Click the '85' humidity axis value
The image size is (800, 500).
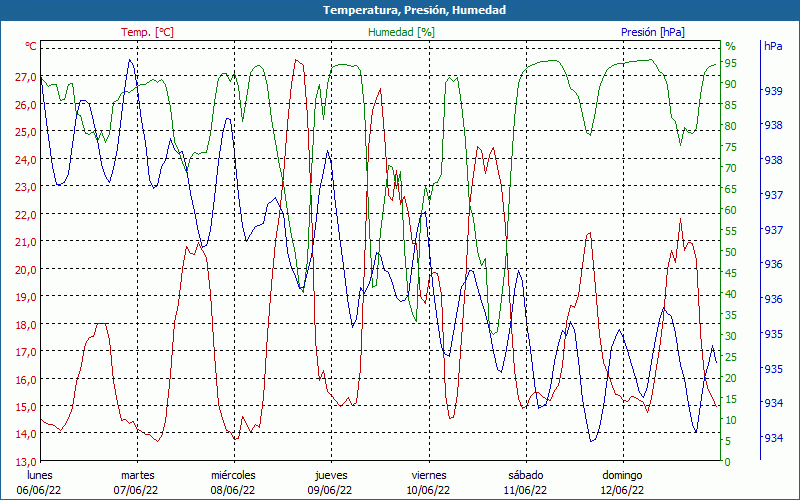click(x=731, y=105)
